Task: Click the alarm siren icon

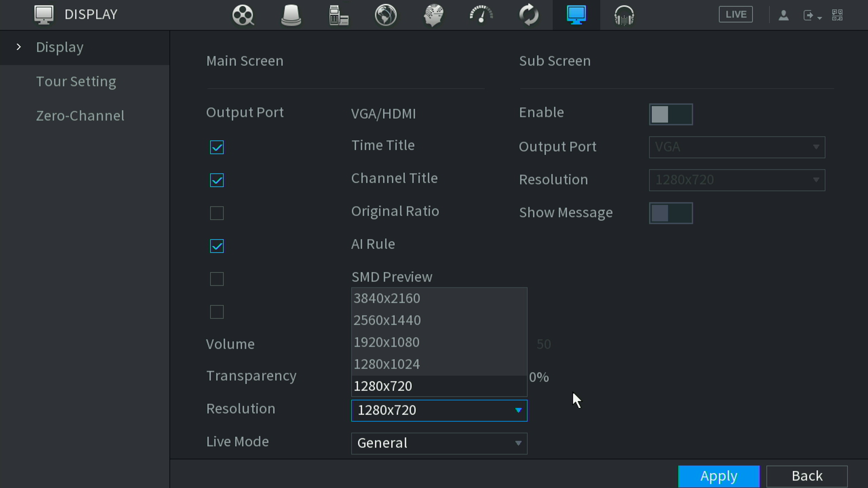Action: point(291,15)
